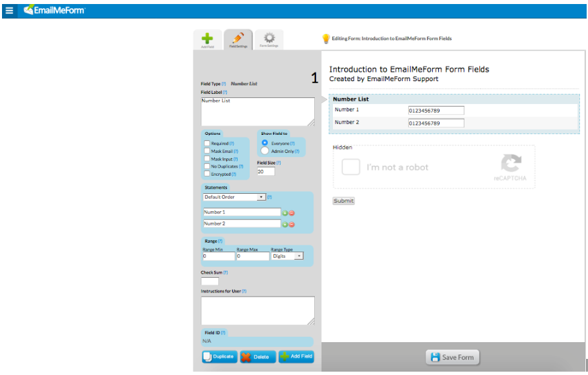Click the Add Field button
The width and height of the screenshot is (588, 375).
(296, 356)
